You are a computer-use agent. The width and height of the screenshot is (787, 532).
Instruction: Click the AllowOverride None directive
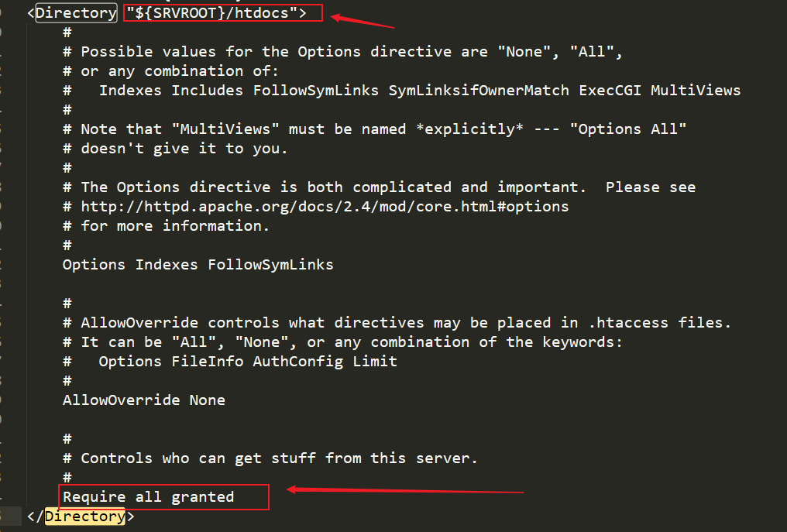[144, 400]
